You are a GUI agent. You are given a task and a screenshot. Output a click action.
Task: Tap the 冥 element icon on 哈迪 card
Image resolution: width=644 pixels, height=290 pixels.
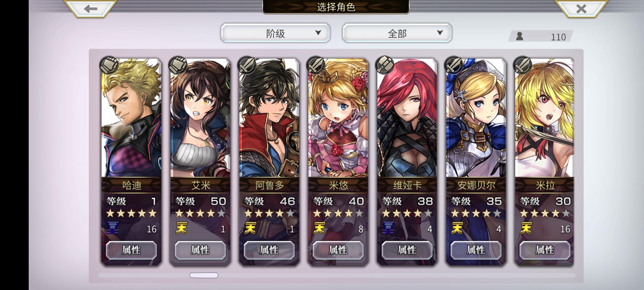point(113,229)
